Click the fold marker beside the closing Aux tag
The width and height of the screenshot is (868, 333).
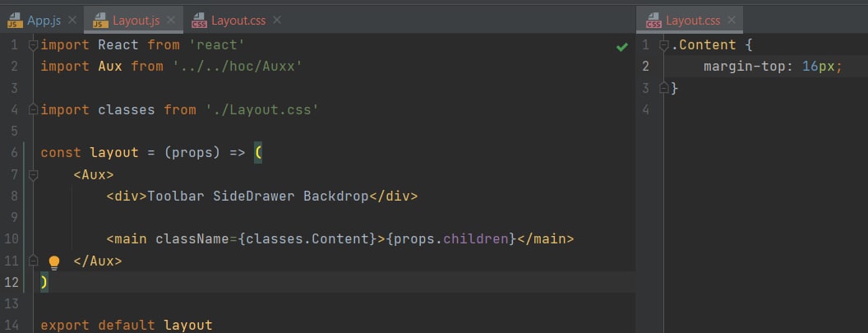pos(34,261)
